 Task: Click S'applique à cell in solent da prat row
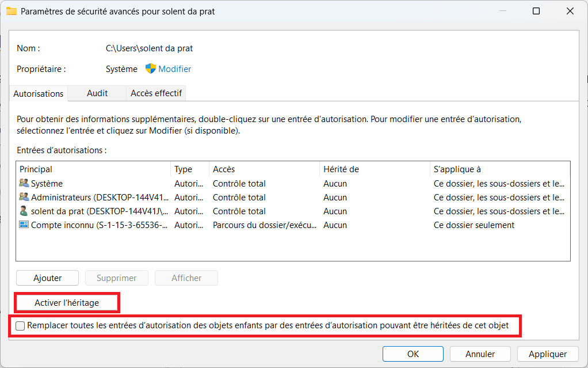499,211
